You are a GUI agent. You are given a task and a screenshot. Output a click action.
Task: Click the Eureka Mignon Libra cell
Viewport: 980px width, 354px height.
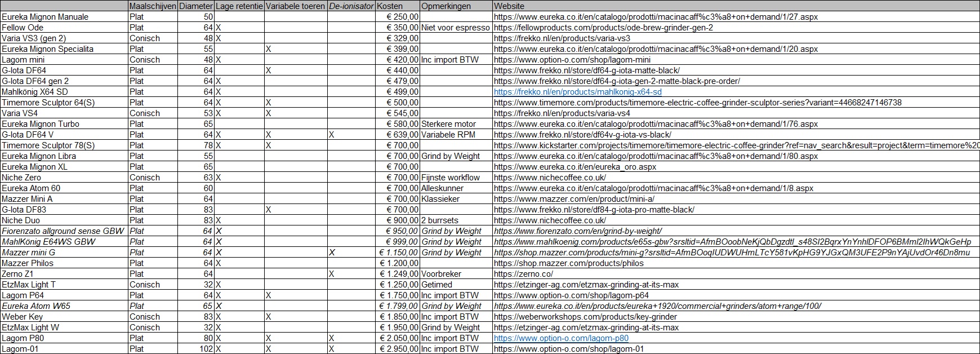click(64, 156)
